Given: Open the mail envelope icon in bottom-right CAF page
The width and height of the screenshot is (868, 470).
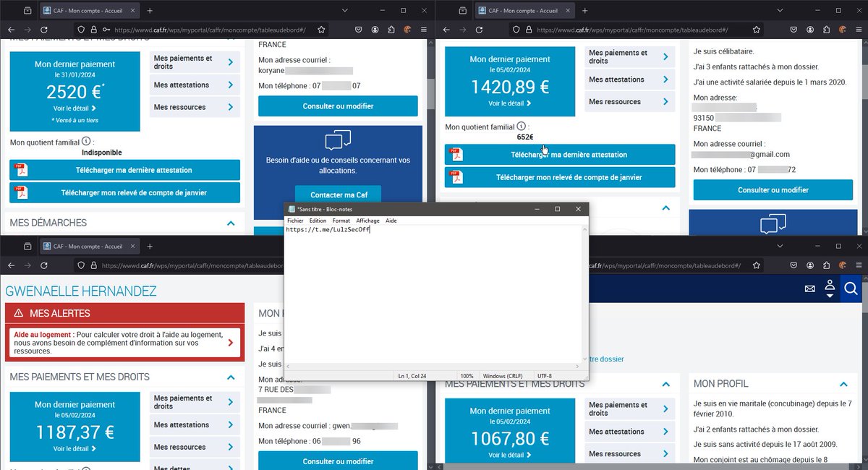Looking at the screenshot, I should click(810, 289).
